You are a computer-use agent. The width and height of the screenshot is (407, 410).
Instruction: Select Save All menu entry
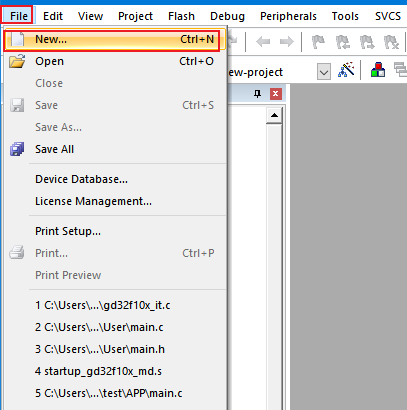pyautogui.click(x=115, y=149)
